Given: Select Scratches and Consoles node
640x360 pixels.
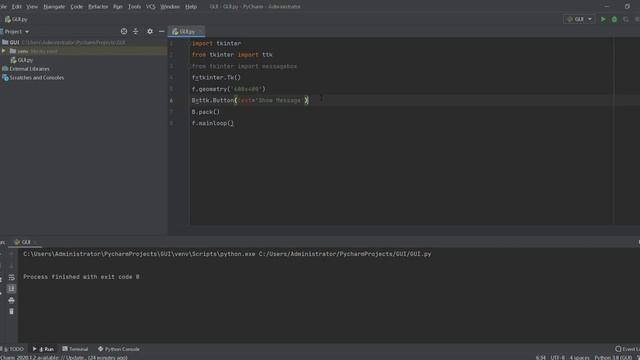Looking at the screenshot, I should (x=37, y=78).
